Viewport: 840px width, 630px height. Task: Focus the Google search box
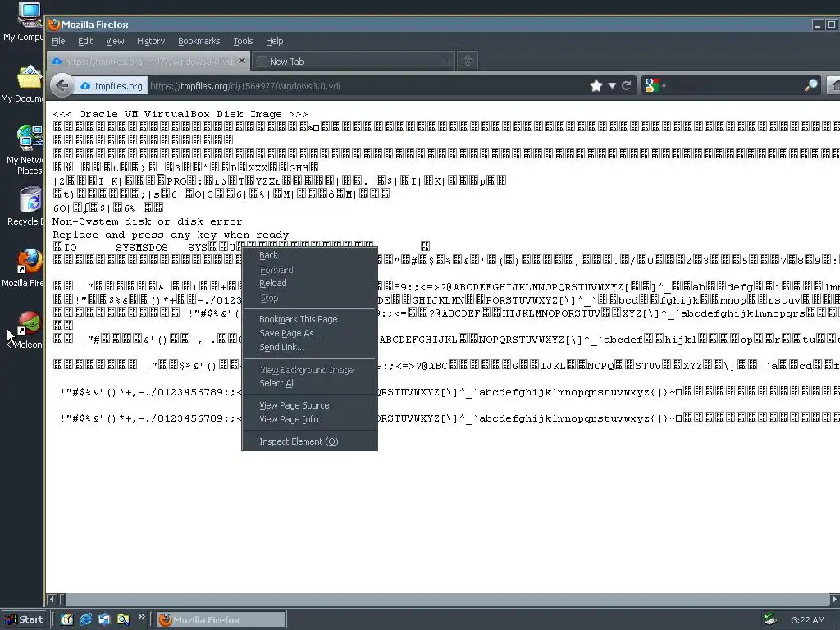(x=736, y=85)
